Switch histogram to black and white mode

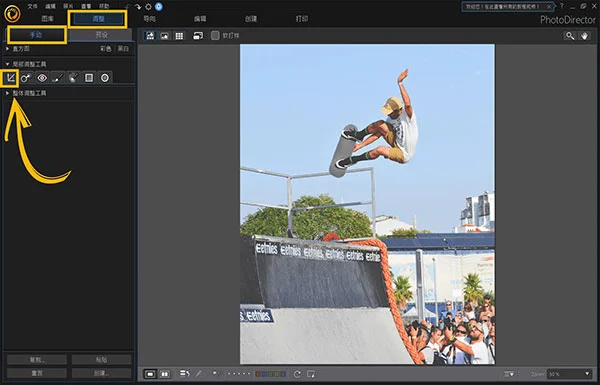coord(123,49)
